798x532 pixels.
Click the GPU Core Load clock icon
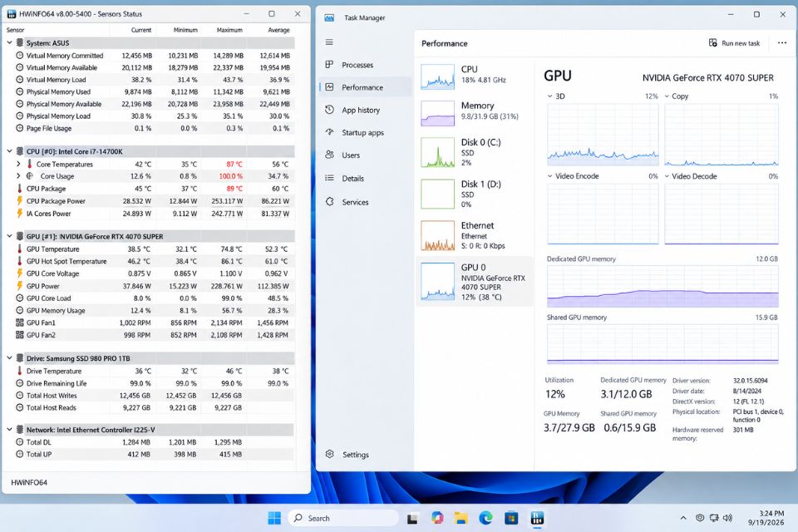pos(19,298)
